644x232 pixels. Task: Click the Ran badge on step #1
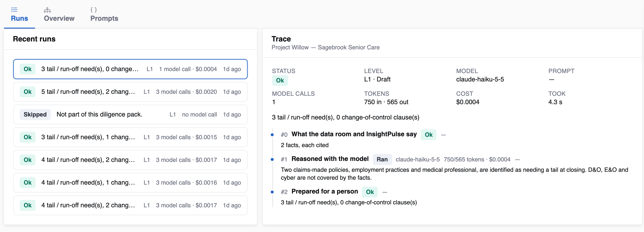[x=382, y=160]
